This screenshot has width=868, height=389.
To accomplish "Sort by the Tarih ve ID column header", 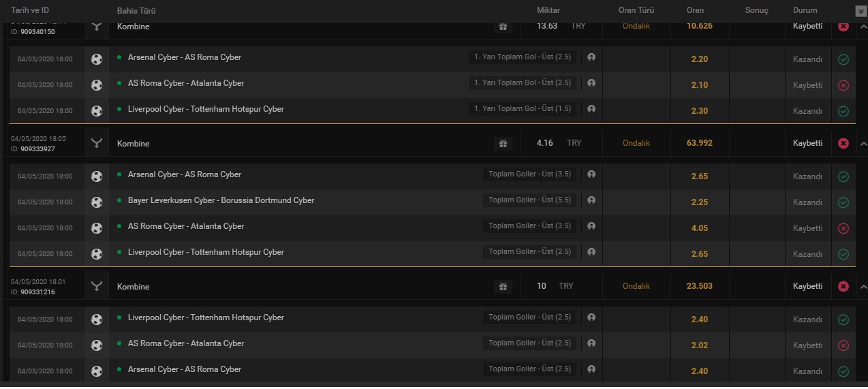I will click(x=30, y=10).
